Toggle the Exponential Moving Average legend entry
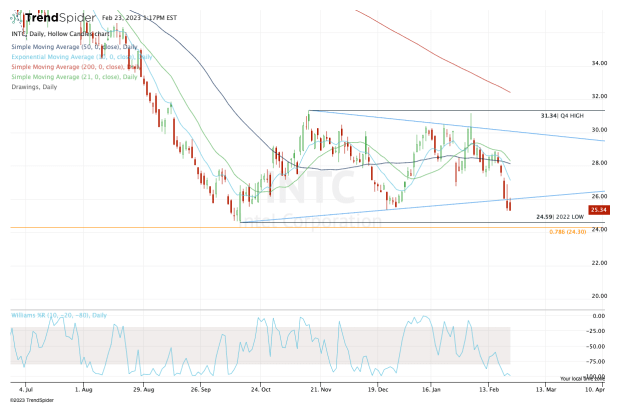Viewport: 620px width, 405px height. click(x=72, y=57)
